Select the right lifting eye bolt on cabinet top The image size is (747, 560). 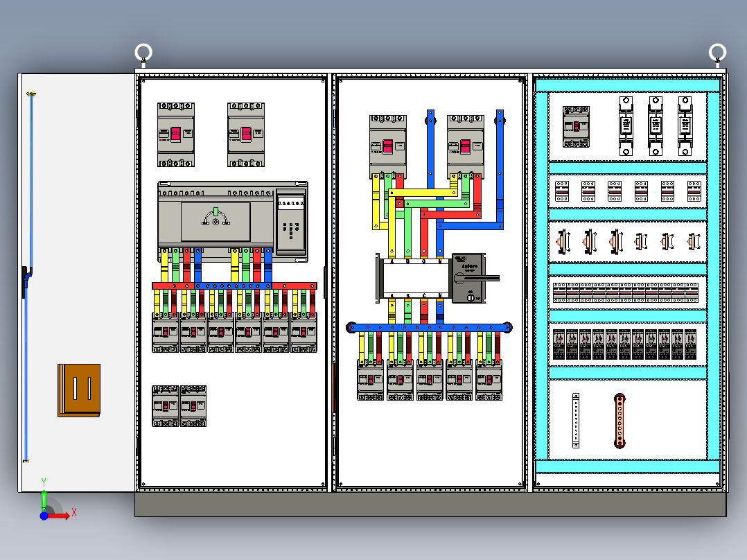(x=717, y=53)
